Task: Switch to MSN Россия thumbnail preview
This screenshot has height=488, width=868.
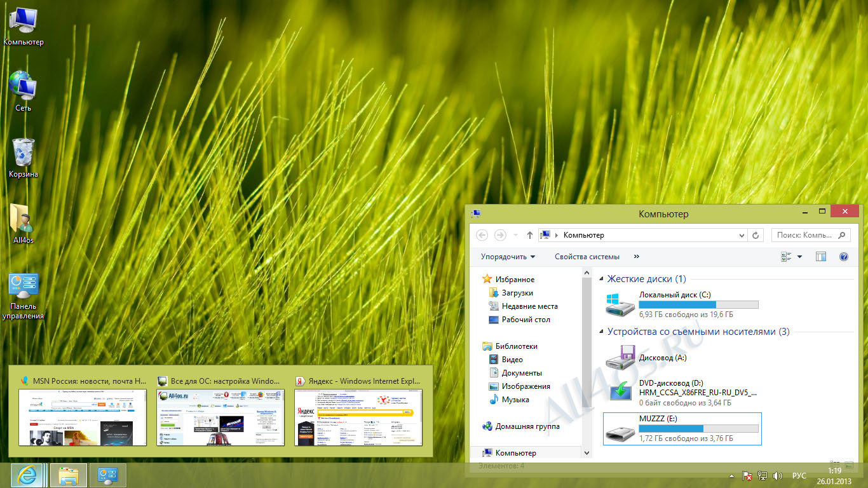Action: click(83, 411)
